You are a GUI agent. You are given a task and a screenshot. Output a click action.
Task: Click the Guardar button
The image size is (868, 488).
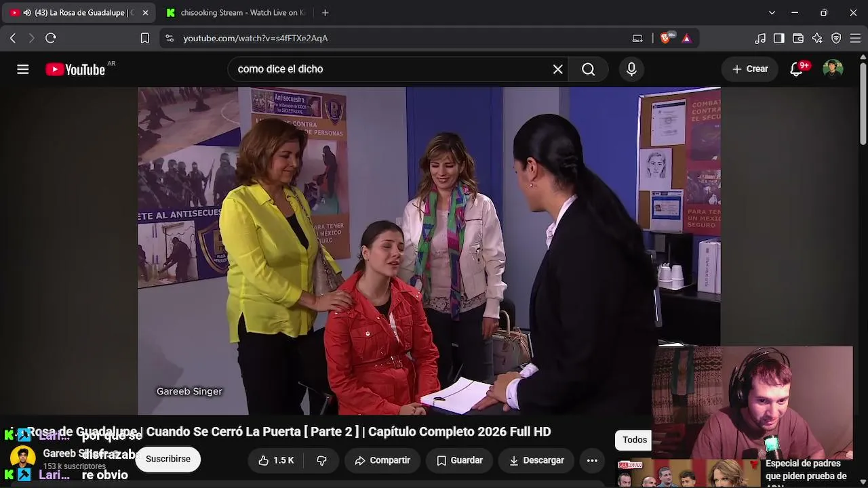[x=460, y=460]
